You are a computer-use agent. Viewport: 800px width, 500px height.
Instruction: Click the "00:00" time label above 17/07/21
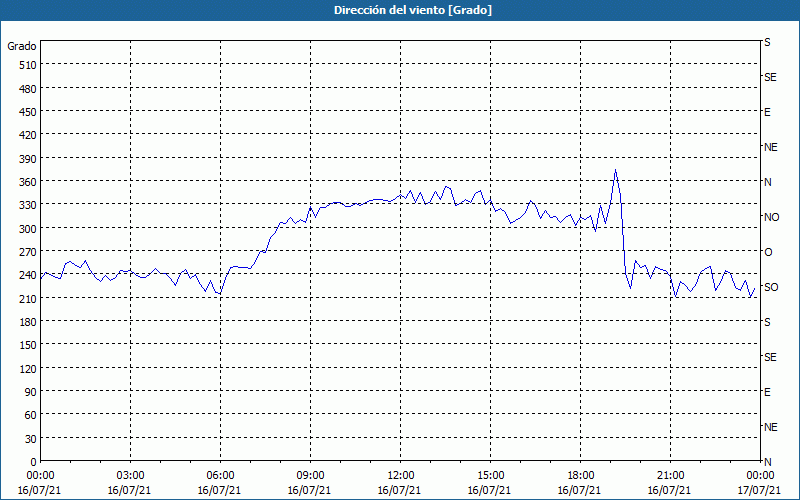(760, 476)
